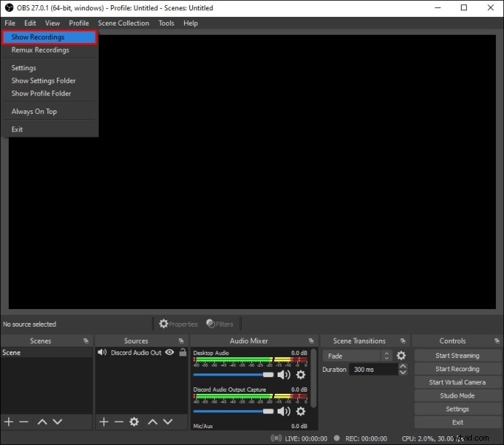Mute Discord Audio Output Capture speaker

[x=284, y=411]
